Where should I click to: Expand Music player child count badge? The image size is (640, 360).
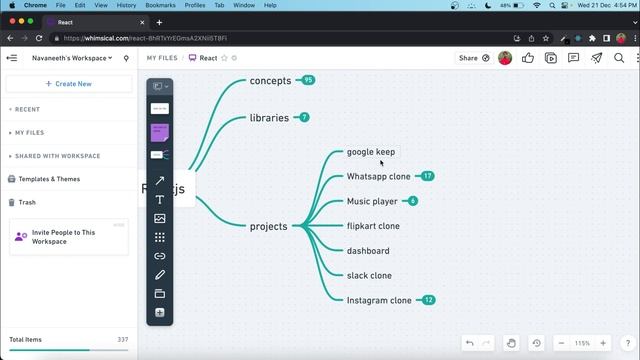413,201
